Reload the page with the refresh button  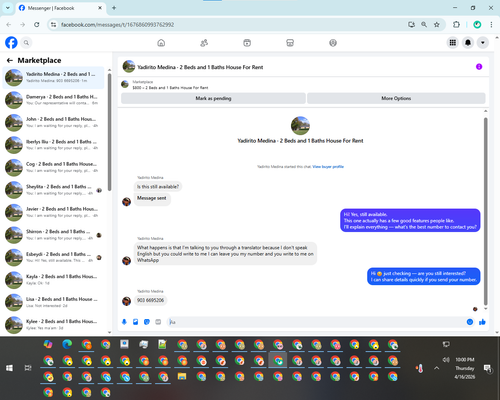[37, 24]
